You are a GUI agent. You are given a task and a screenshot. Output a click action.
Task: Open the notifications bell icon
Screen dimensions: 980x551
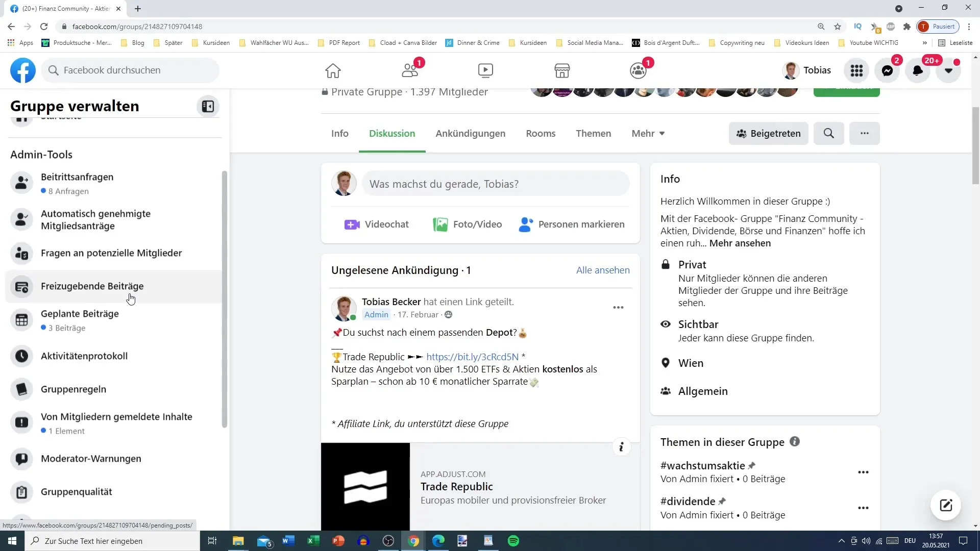point(918,70)
